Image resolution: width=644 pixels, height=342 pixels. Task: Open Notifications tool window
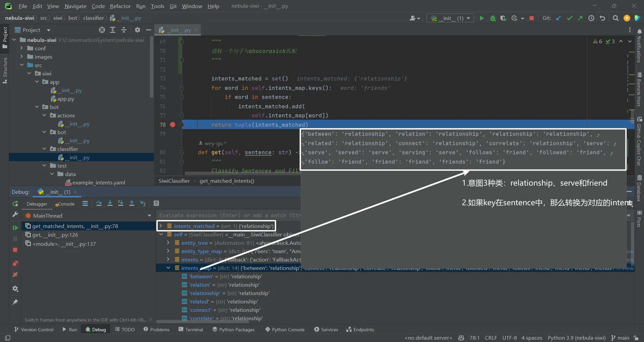click(x=639, y=46)
